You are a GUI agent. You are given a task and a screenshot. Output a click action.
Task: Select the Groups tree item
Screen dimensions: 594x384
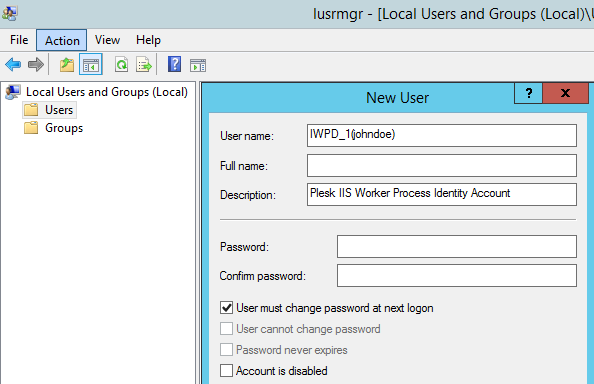(64, 128)
